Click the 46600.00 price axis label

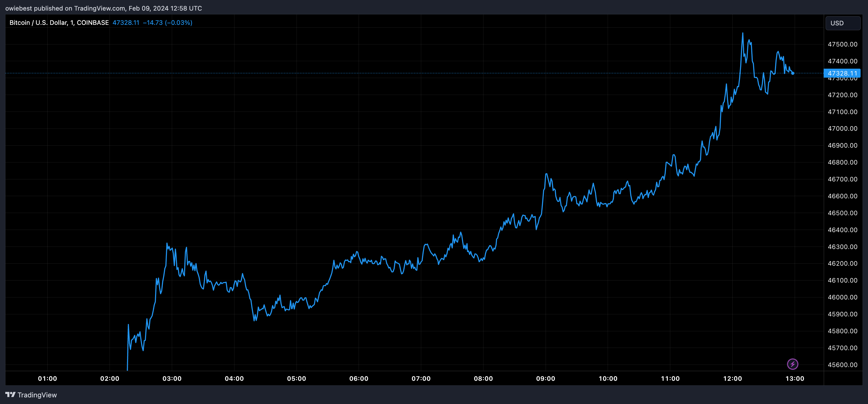(842, 196)
